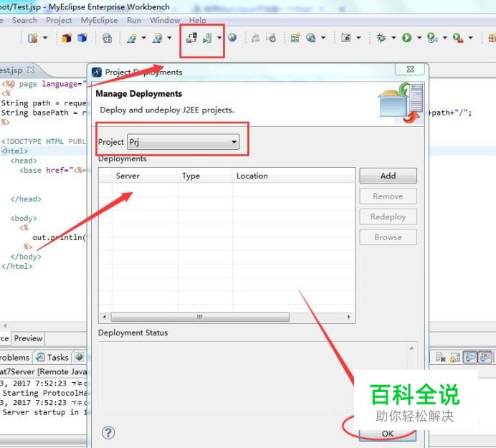496x448 pixels.
Task: Click the Remove deployment button
Action: click(x=388, y=196)
